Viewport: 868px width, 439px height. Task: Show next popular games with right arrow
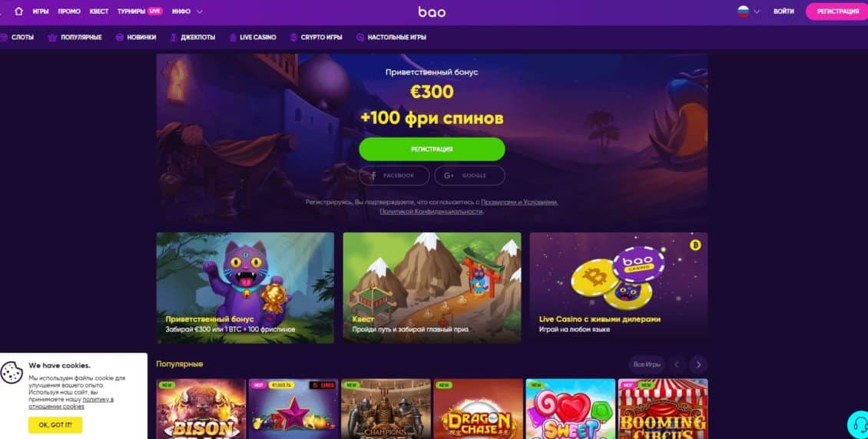pyautogui.click(x=698, y=365)
